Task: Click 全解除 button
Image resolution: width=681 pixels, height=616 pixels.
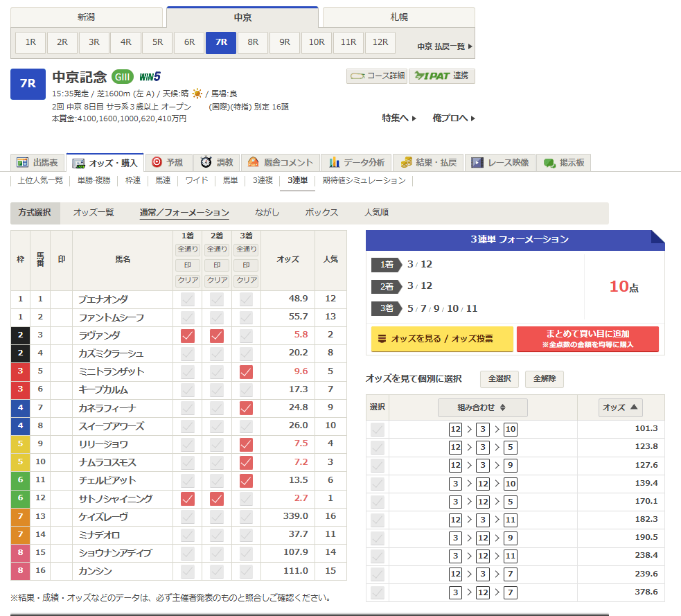Action: [x=545, y=379]
